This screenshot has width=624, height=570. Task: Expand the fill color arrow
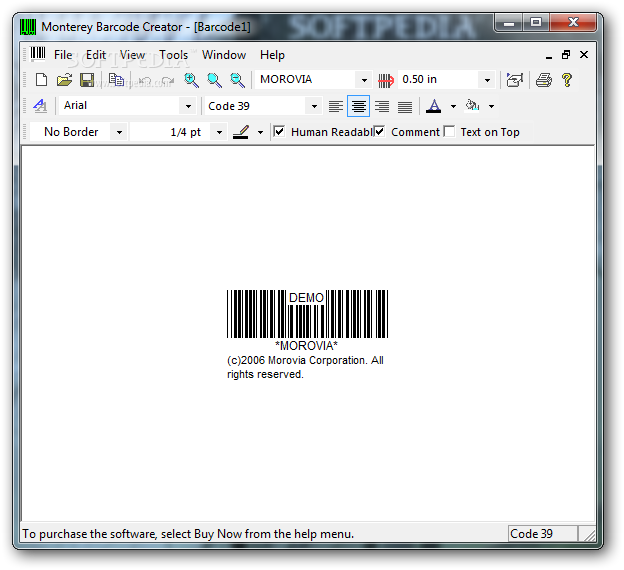491,106
